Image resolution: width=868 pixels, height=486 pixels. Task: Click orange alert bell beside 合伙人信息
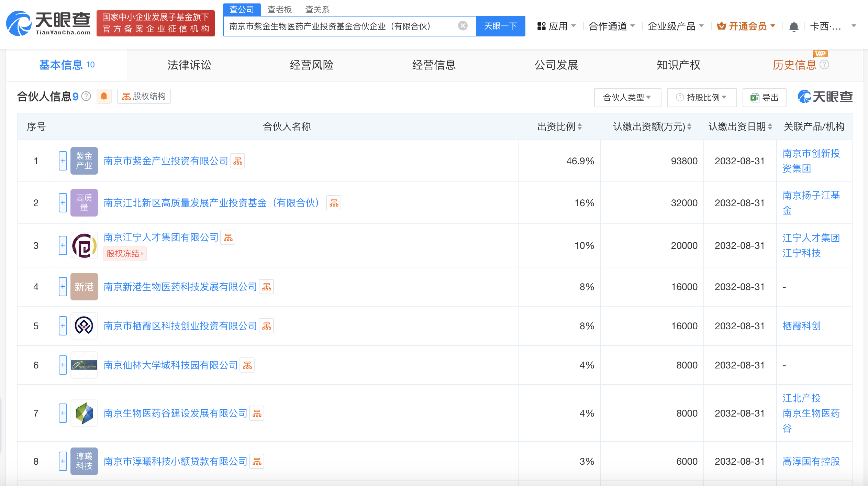[x=104, y=96]
